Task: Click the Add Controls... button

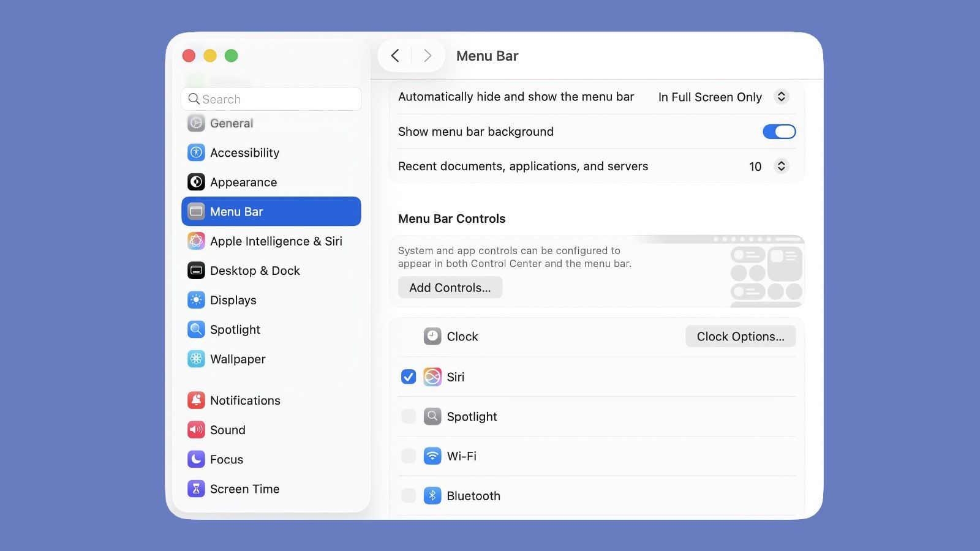Action: [450, 288]
